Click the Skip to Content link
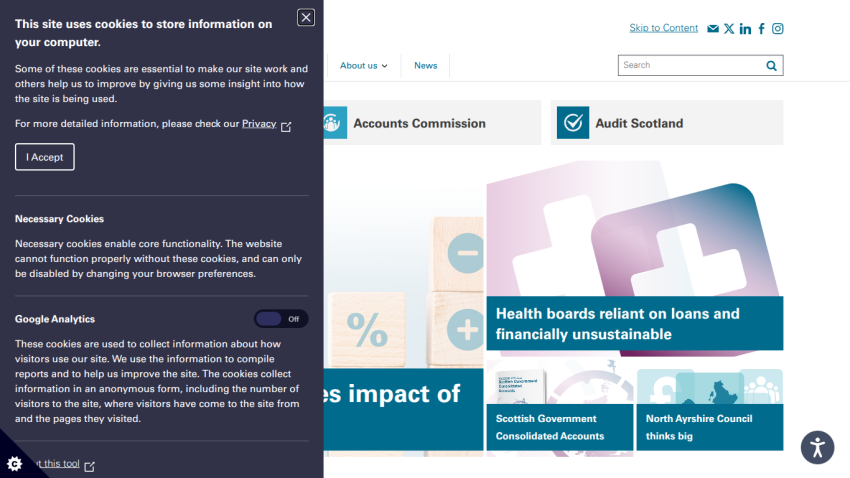850x478 pixels. [x=664, y=28]
